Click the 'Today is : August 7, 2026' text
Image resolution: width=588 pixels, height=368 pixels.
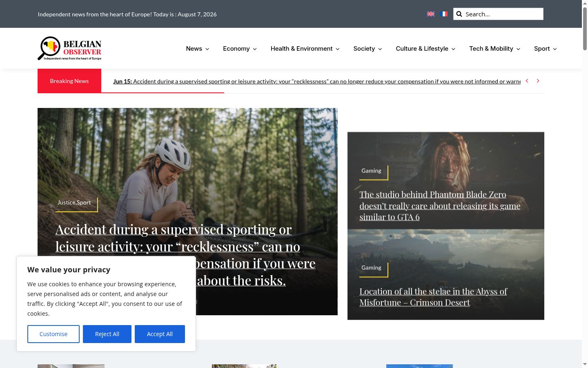click(185, 14)
